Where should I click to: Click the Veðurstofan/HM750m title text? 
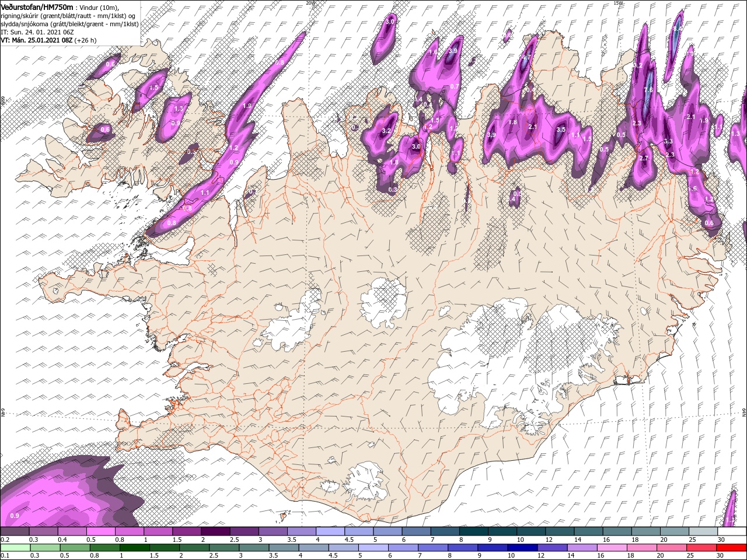(x=37, y=6)
